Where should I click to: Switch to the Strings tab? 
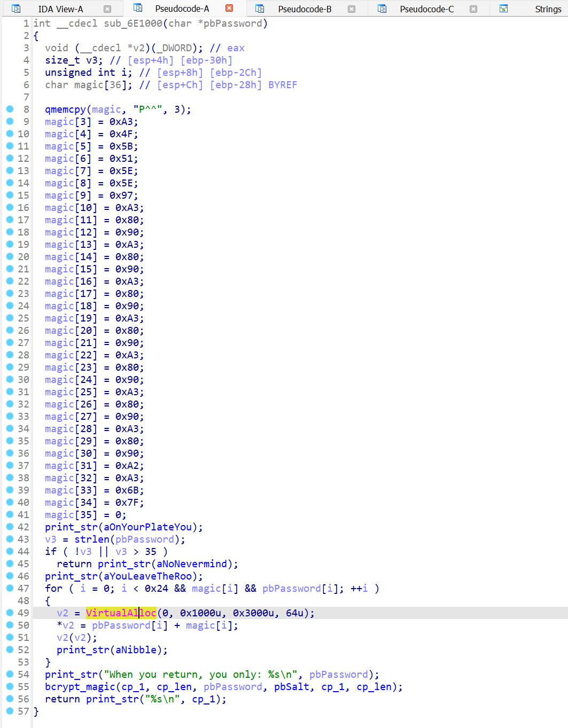[x=548, y=9]
